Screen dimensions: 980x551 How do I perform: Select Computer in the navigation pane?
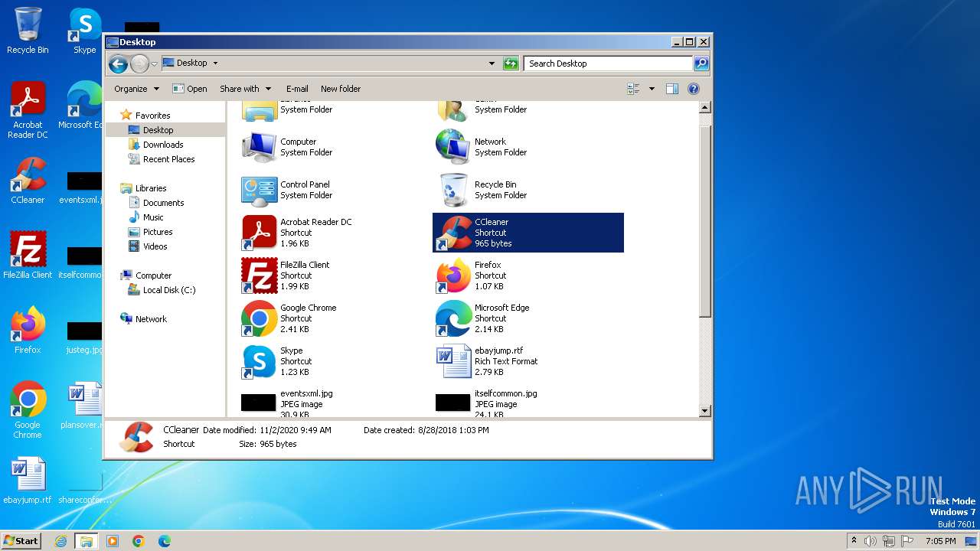(153, 275)
